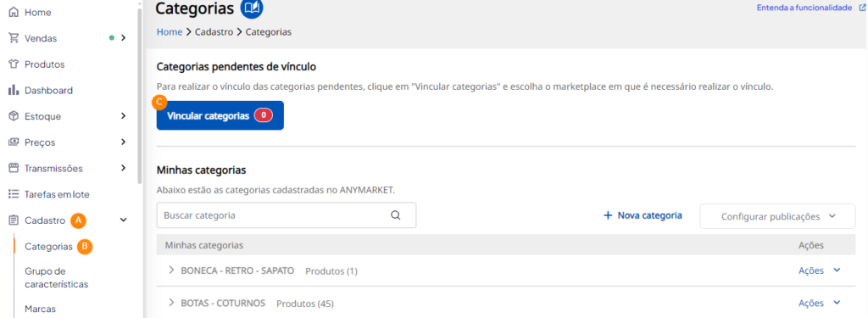Image resolution: width=868 pixels, height=318 pixels.
Task: Click Home in the breadcrumb
Action: click(x=170, y=32)
